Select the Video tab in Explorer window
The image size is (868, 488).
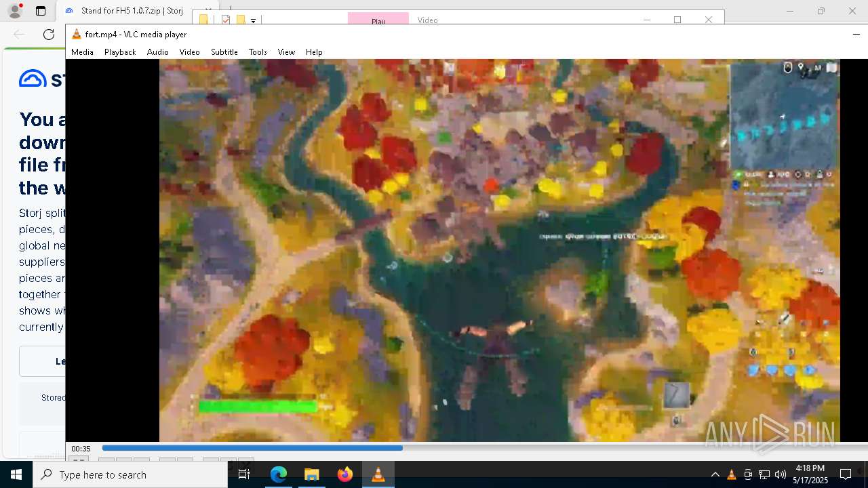coord(427,20)
